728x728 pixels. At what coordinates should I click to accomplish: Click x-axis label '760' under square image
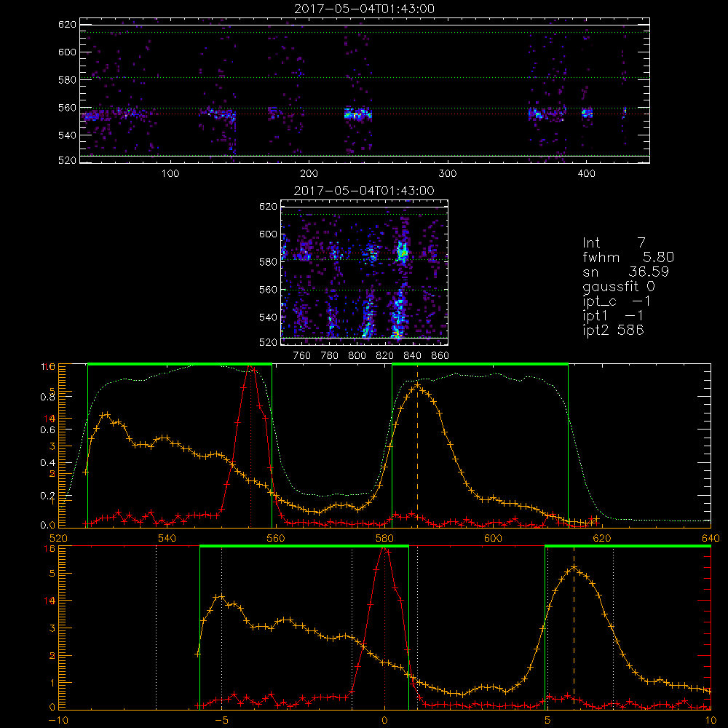[x=302, y=356]
